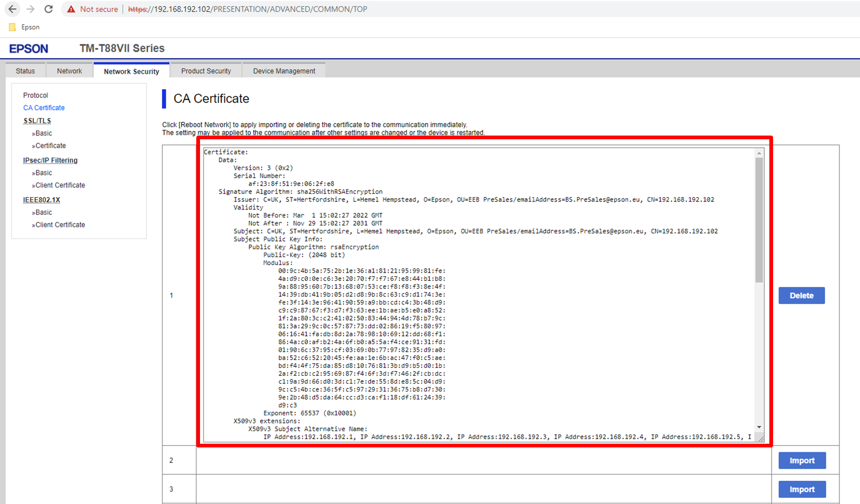Open Client Certificate under IEEE802.1X
This screenshot has height=504, width=860.
click(x=60, y=225)
